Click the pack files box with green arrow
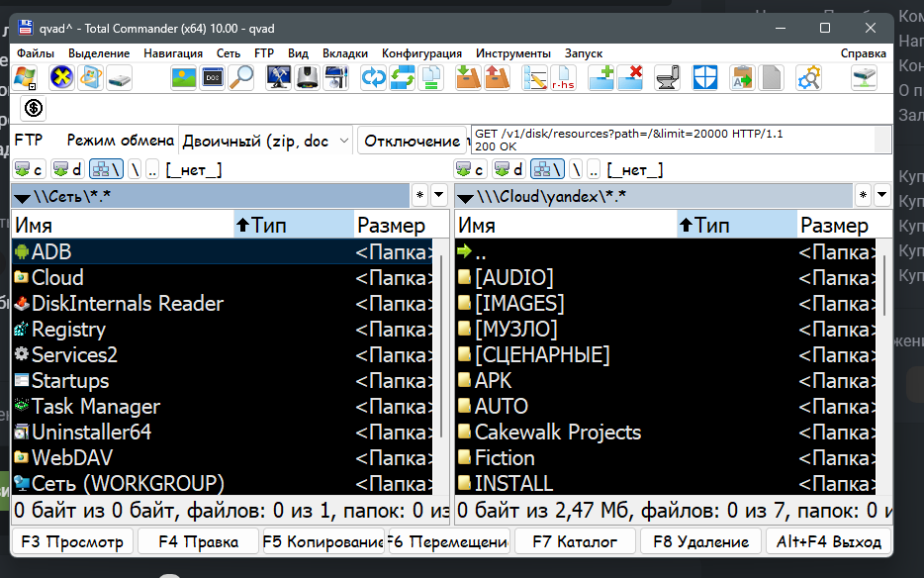The width and height of the screenshot is (924, 578). pyautogui.click(x=468, y=78)
